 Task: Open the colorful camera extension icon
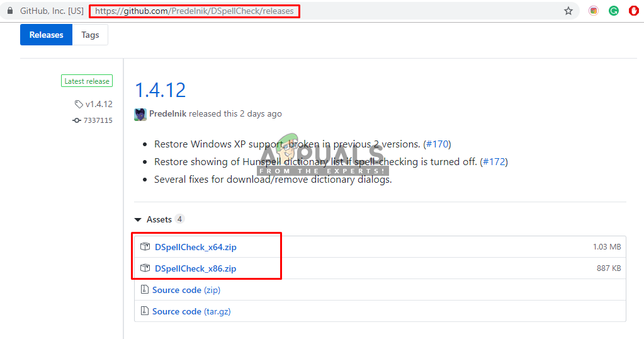click(x=594, y=11)
